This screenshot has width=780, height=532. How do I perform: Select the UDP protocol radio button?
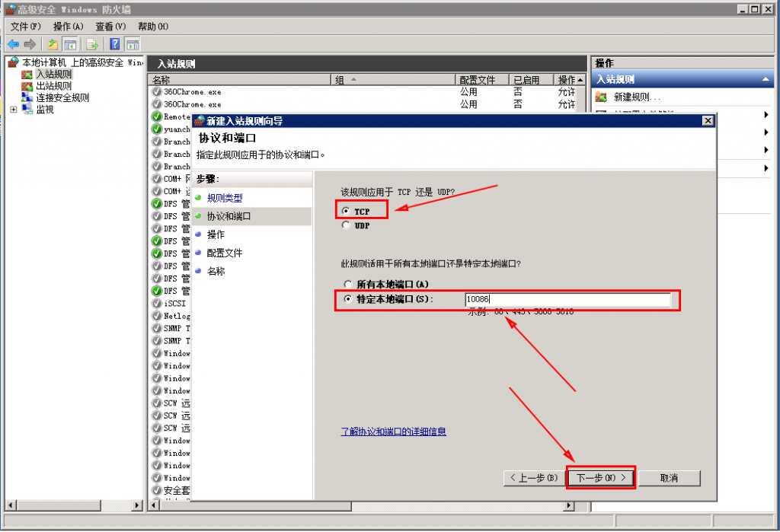click(x=347, y=225)
